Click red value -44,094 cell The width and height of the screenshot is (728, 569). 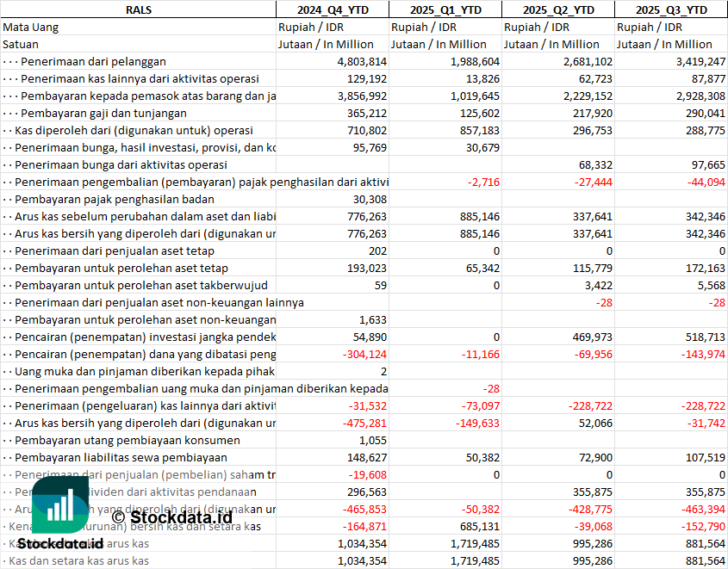click(x=671, y=182)
